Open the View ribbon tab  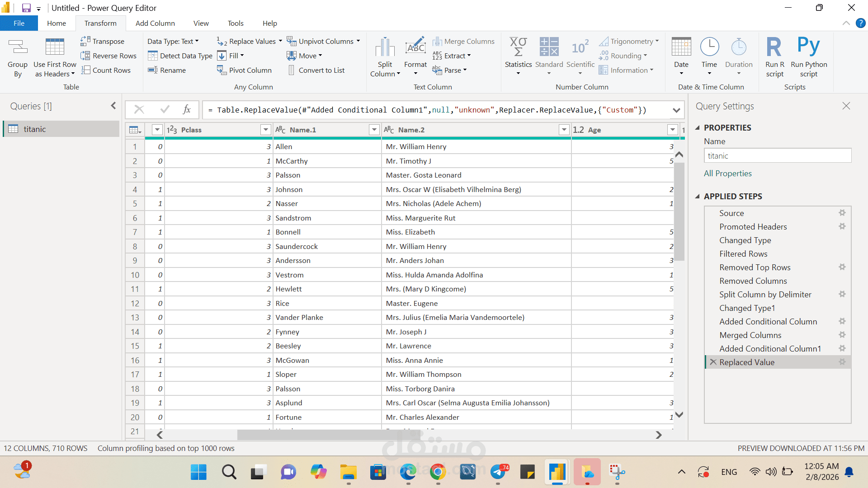[201, 23]
